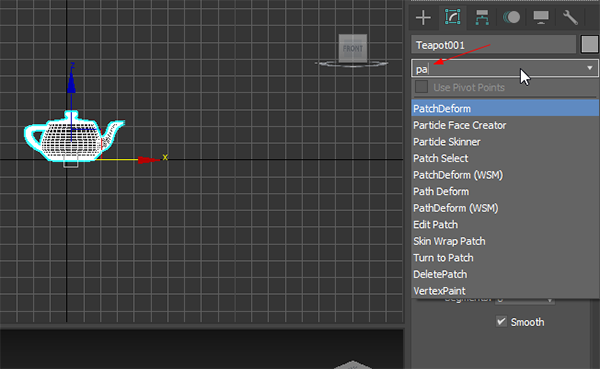600x369 pixels.
Task: Click the FRONT ViewCube face
Action: click(x=353, y=48)
